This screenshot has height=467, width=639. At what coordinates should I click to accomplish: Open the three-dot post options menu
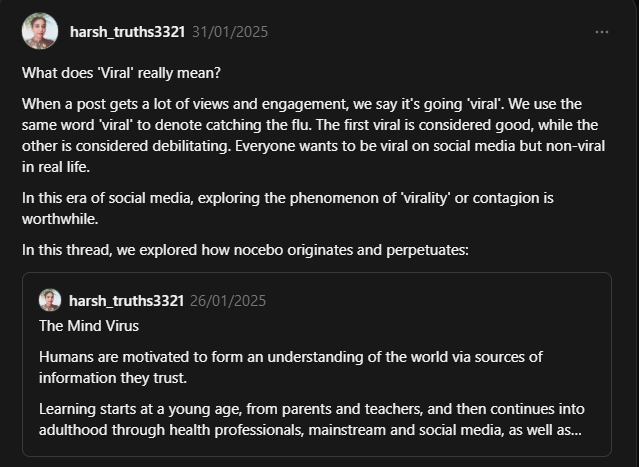point(602,32)
